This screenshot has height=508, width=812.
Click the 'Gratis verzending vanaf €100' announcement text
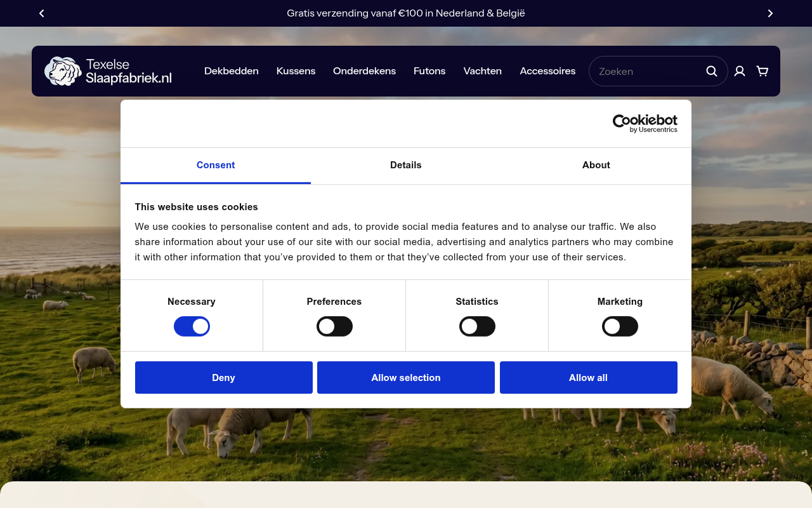[406, 13]
